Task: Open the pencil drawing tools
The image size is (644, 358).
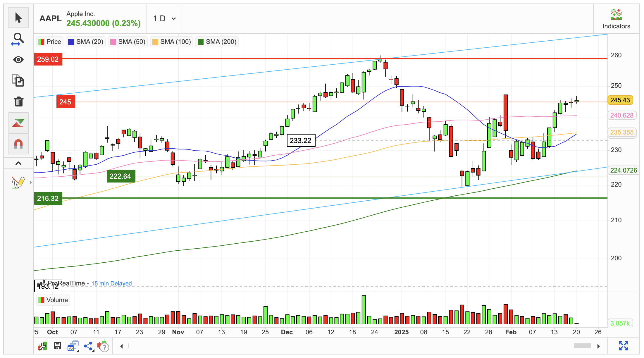Action: pos(18,182)
